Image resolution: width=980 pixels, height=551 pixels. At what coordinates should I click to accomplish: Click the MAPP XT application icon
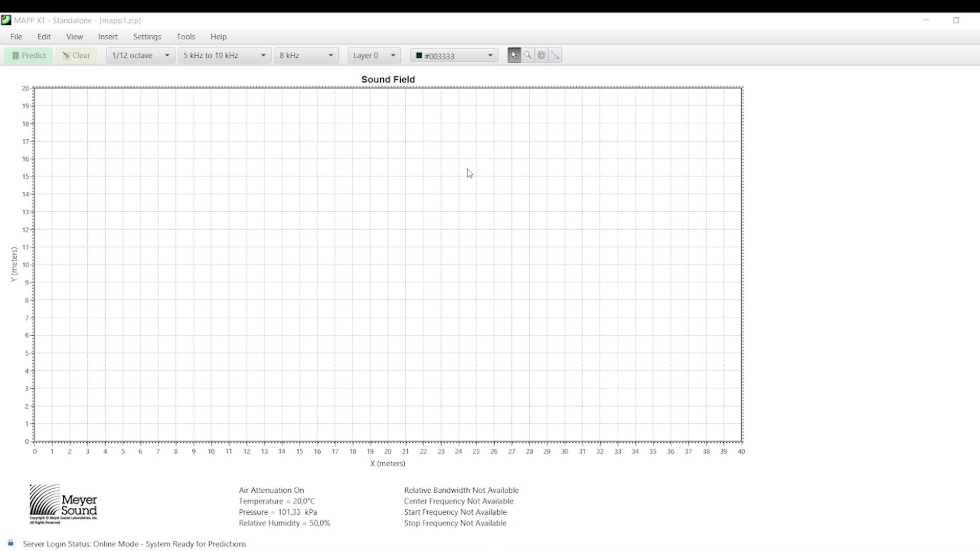[x=6, y=20]
